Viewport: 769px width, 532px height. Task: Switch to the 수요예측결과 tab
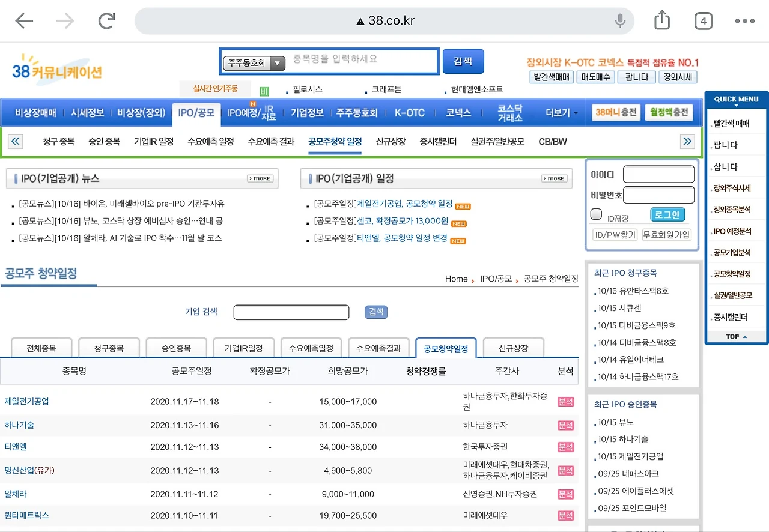tap(378, 348)
